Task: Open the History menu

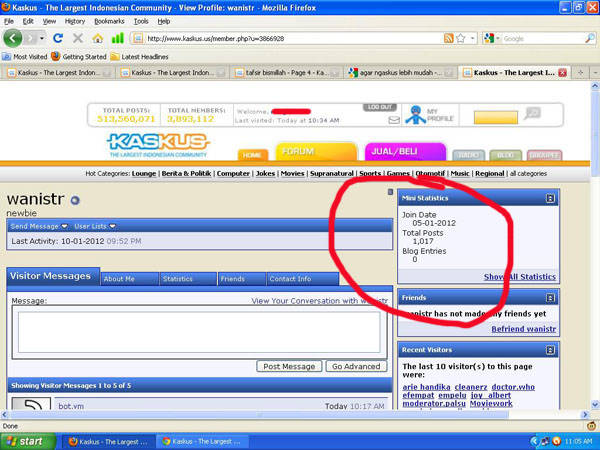Action: click(75, 21)
